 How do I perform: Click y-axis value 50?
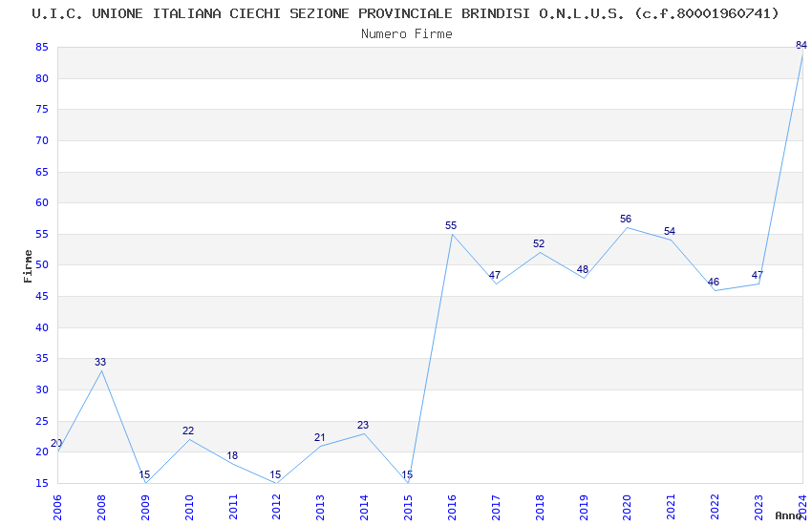click(x=42, y=264)
